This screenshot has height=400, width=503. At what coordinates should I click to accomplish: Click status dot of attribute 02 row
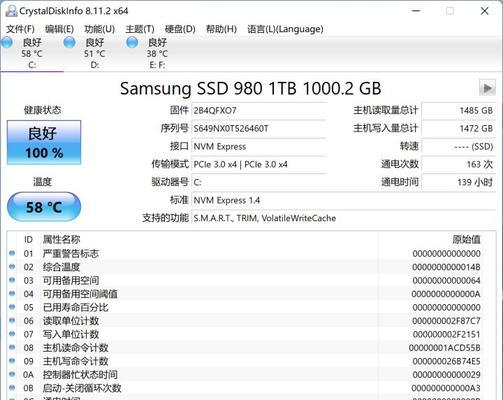click(x=12, y=267)
